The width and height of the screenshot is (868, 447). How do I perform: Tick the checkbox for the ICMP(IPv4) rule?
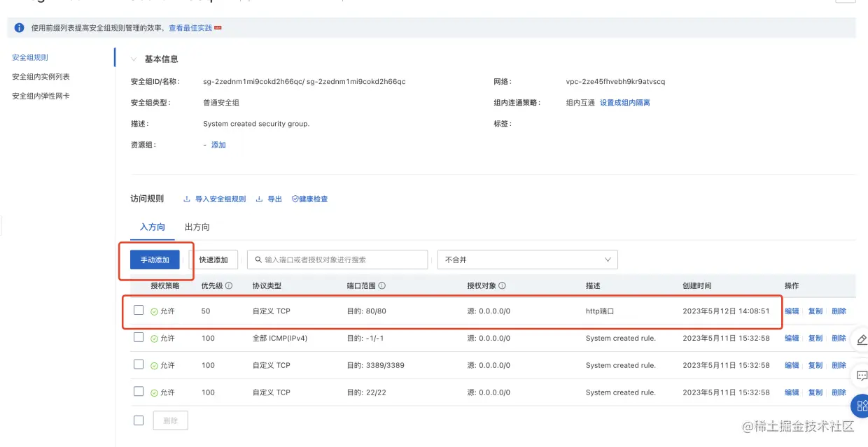coord(139,337)
